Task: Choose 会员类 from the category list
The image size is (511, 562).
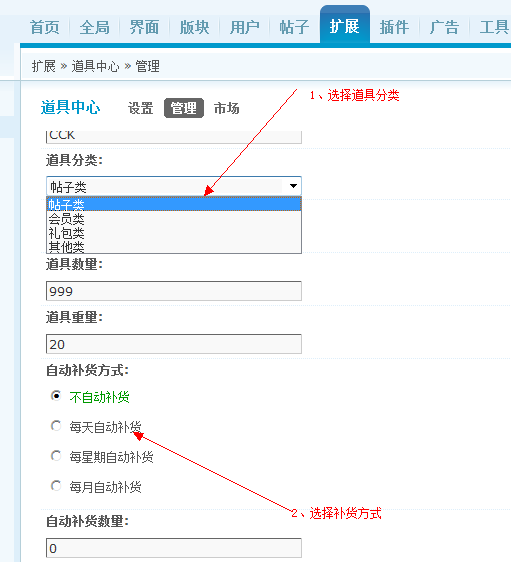Action: point(174,219)
